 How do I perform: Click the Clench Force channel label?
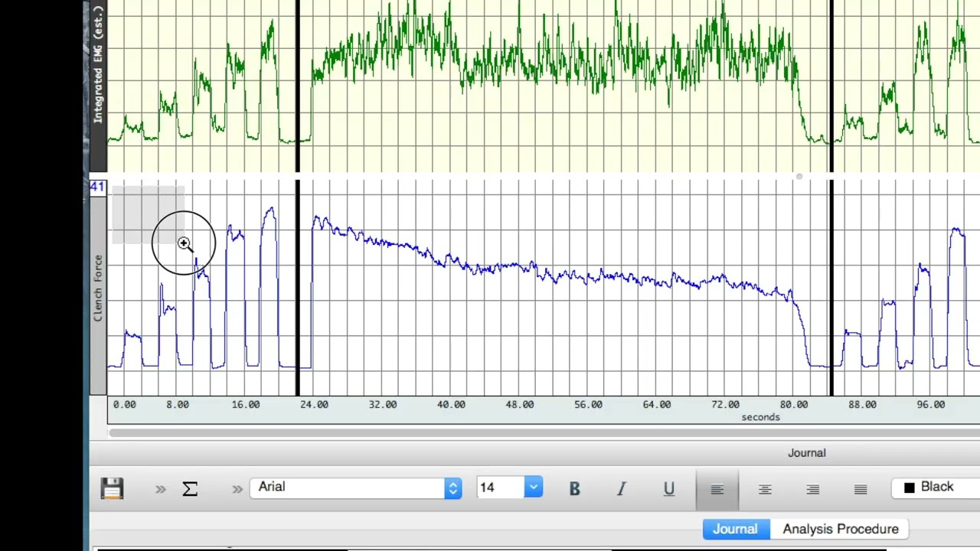click(x=98, y=288)
